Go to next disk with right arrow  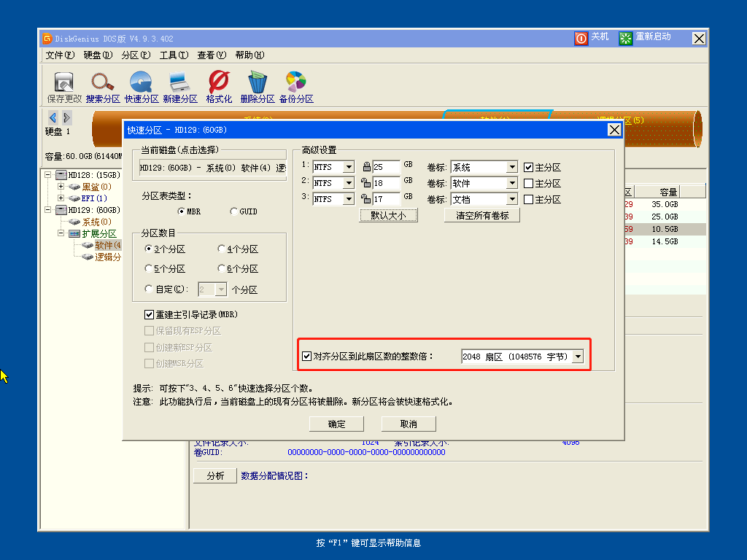(x=66, y=117)
